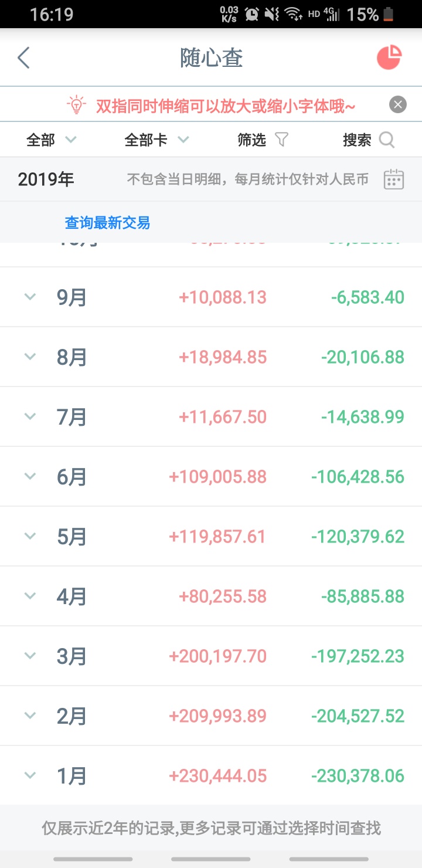Tap the 查询最新交易 link
Screen dimensions: 422x868
point(107,223)
